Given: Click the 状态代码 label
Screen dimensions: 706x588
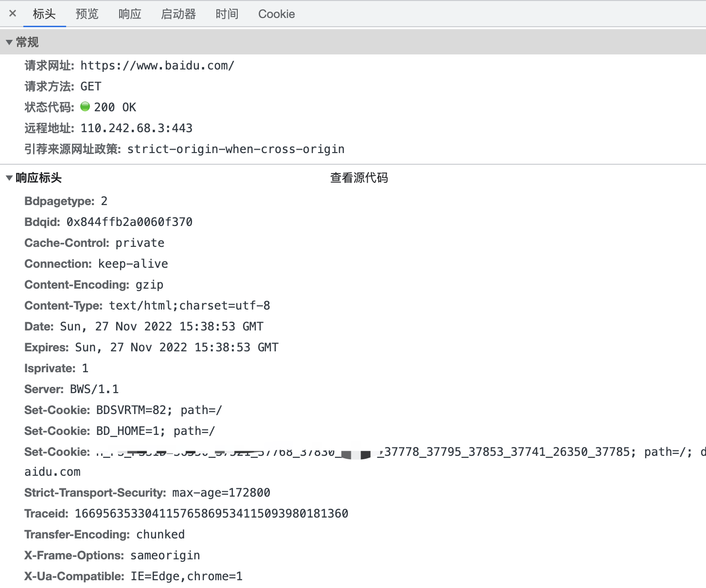Looking at the screenshot, I should pos(49,107).
